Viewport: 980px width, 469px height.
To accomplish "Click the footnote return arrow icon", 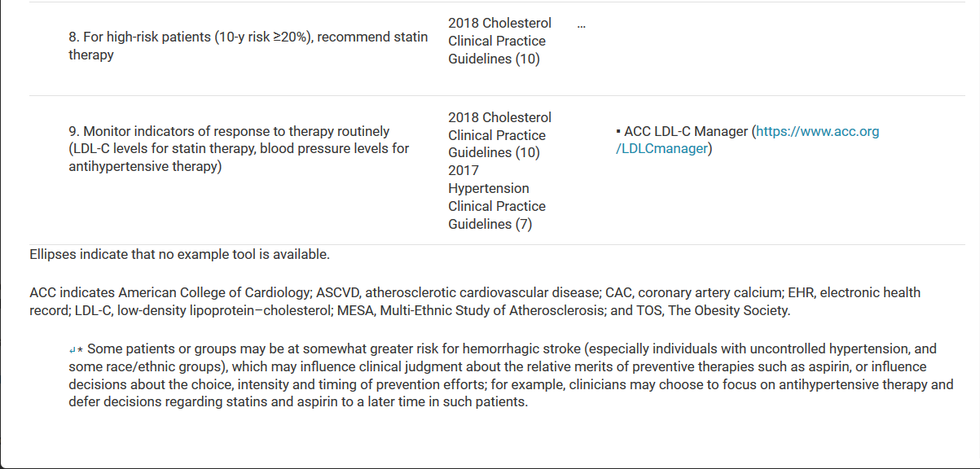I will pos(73,349).
